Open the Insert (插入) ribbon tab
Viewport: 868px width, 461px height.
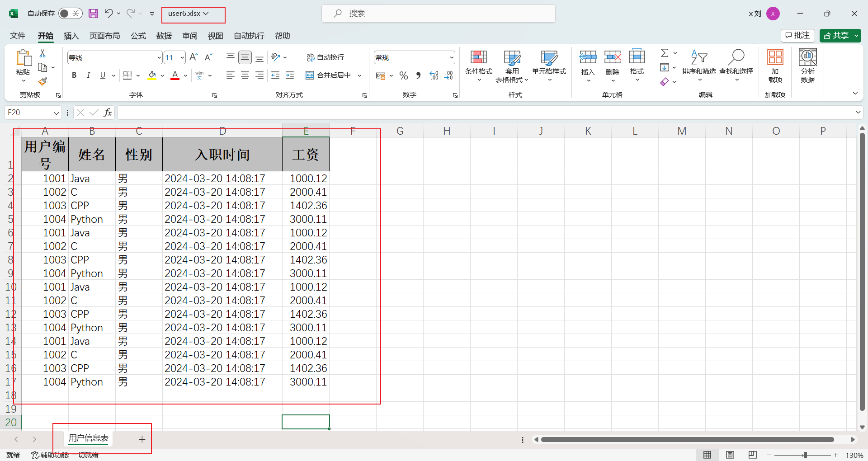[71, 36]
